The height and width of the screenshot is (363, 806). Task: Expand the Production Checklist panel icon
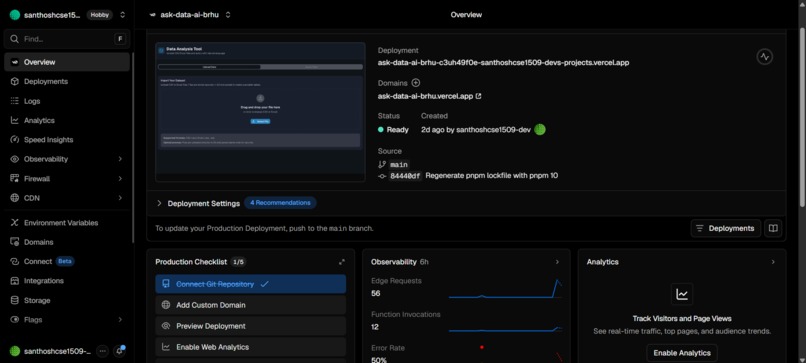pos(342,262)
